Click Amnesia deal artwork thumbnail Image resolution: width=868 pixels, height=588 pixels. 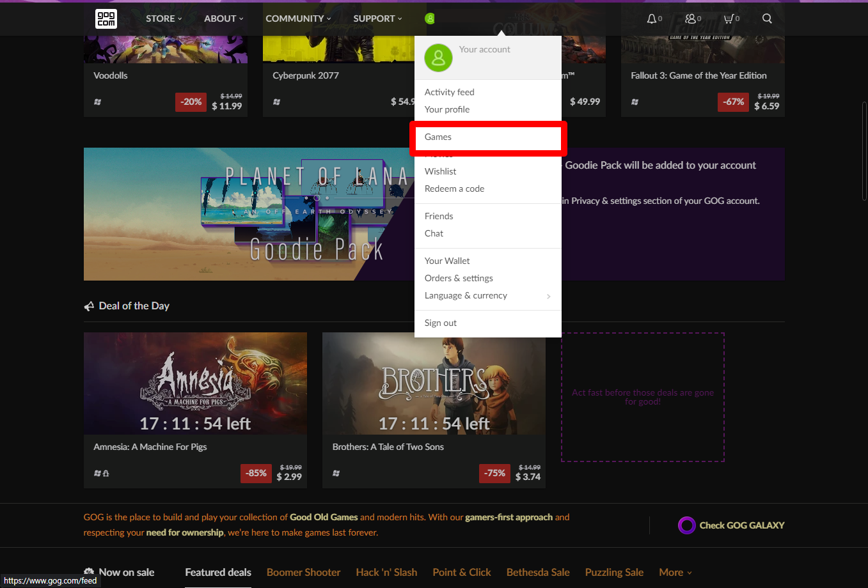(x=195, y=383)
